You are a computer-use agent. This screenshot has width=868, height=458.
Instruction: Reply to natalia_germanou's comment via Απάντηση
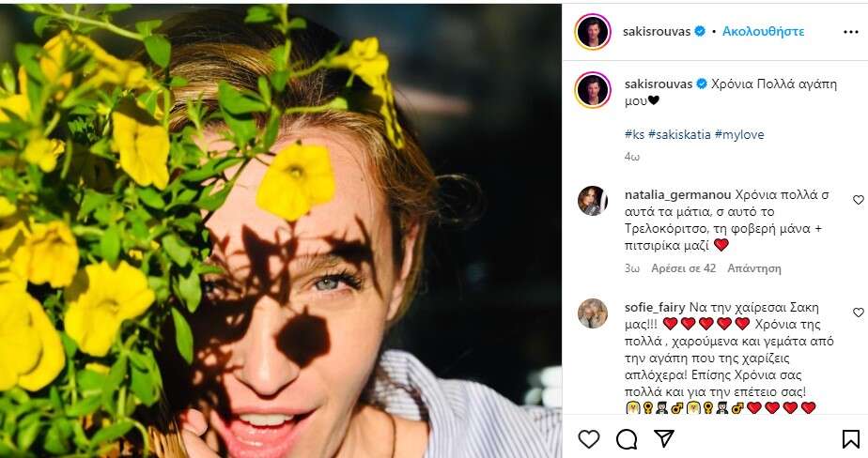click(x=753, y=268)
